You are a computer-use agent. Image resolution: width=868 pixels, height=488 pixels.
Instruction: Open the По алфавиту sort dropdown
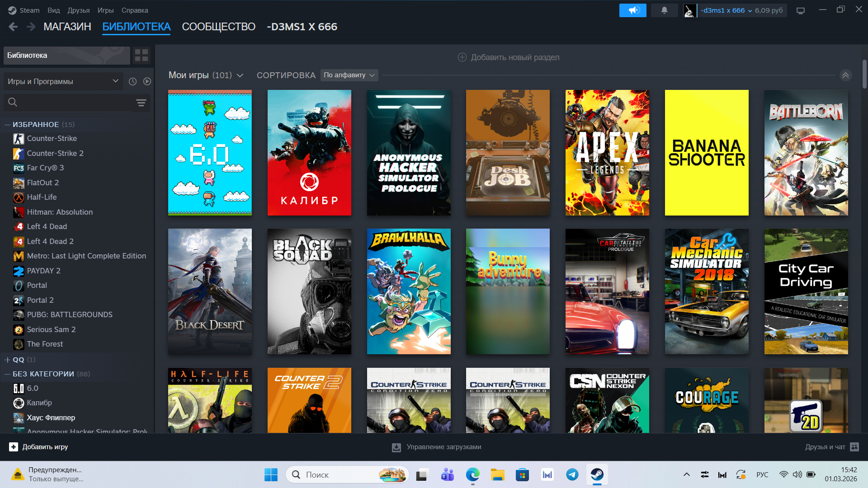point(349,75)
